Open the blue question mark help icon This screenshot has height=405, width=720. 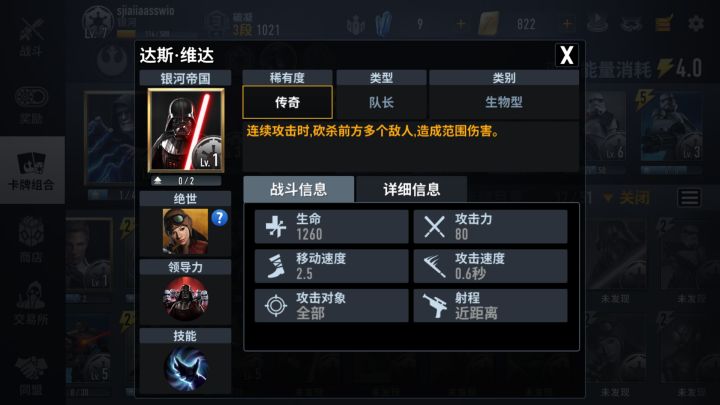pyautogui.click(x=219, y=218)
